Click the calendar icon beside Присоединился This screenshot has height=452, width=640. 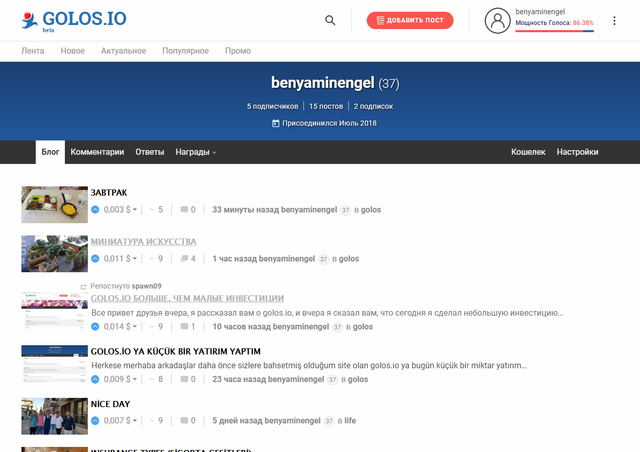[x=276, y=123]
